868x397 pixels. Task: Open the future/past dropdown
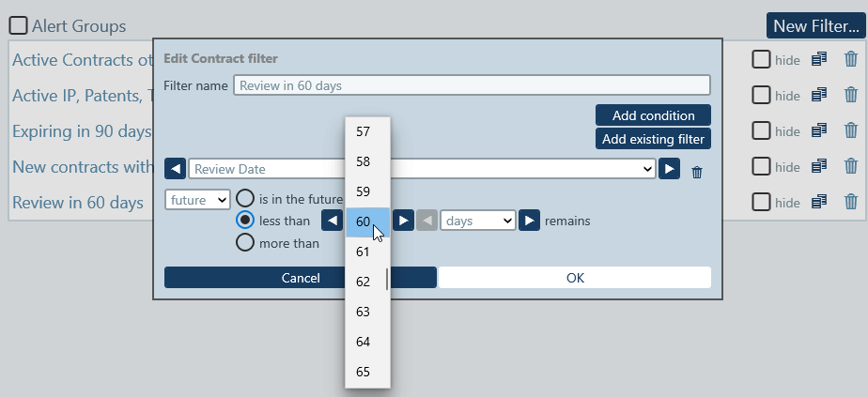point(197,199)
